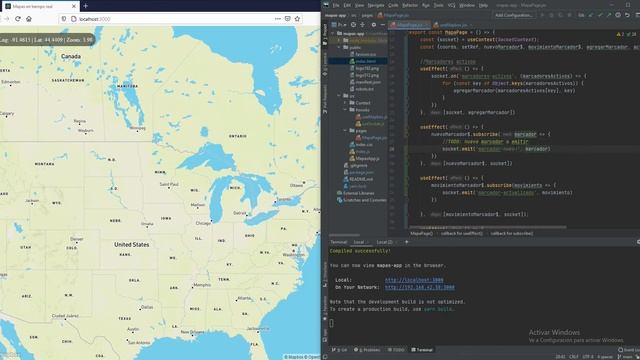Open README.md from project tree
The image size is (640, 360).
[x=358, y=179]
